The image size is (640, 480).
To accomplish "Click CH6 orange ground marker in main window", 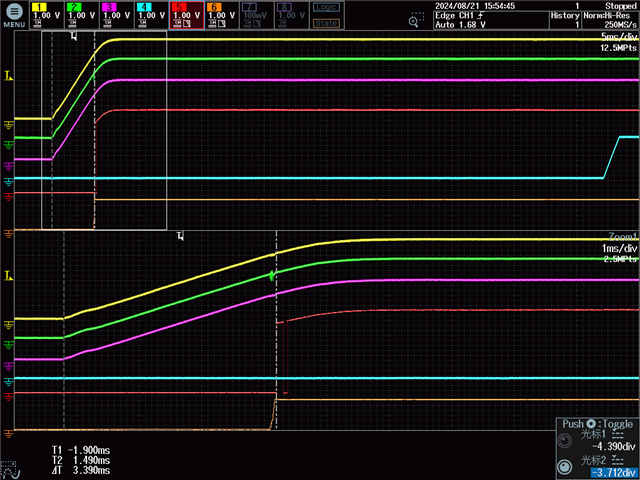I will tap(8, 233).
